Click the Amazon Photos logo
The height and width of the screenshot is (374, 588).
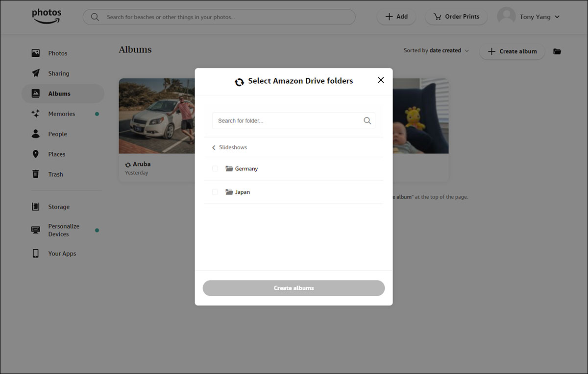(47, 16)
